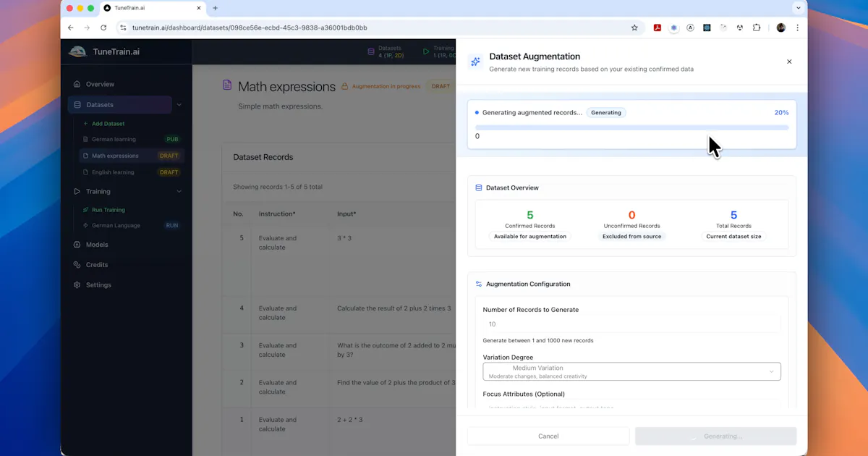
Task: Click the Training play icon in sidebar
Action: point(77,192)
